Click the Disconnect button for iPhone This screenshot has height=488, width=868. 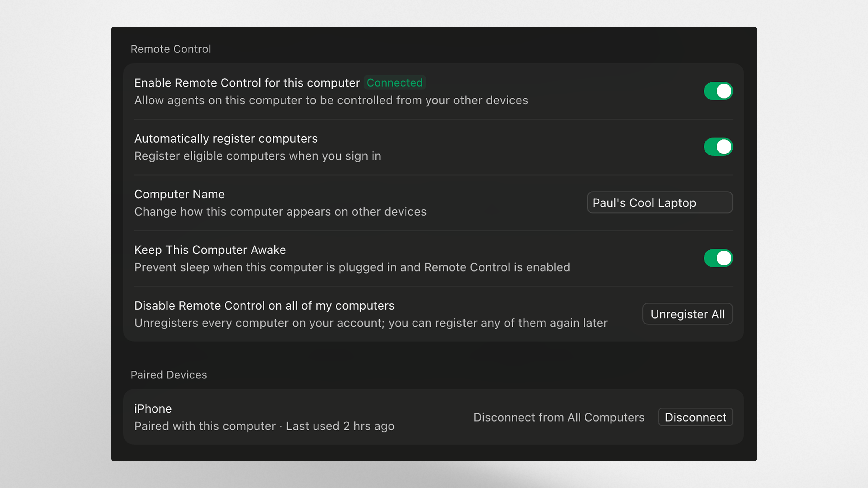pos(696,417)
